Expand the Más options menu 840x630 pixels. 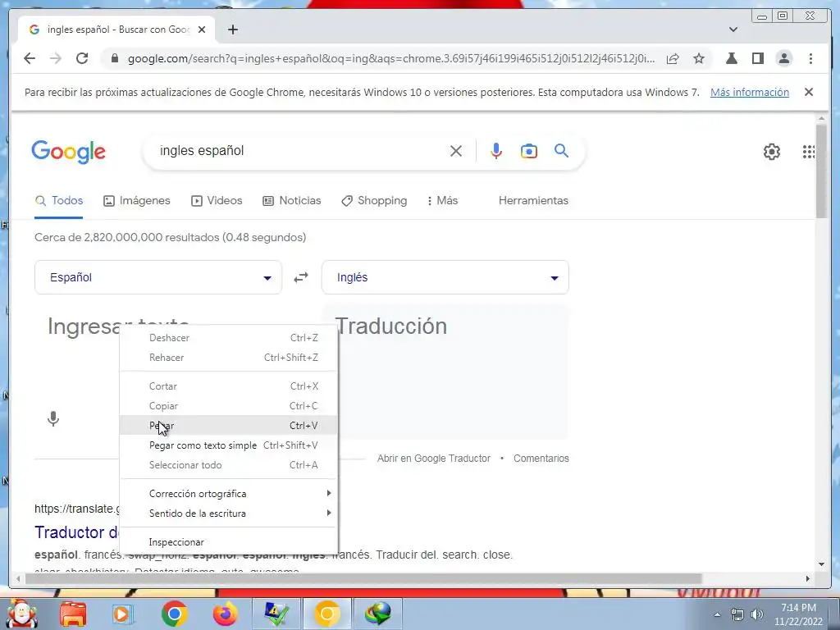[442, 201]
